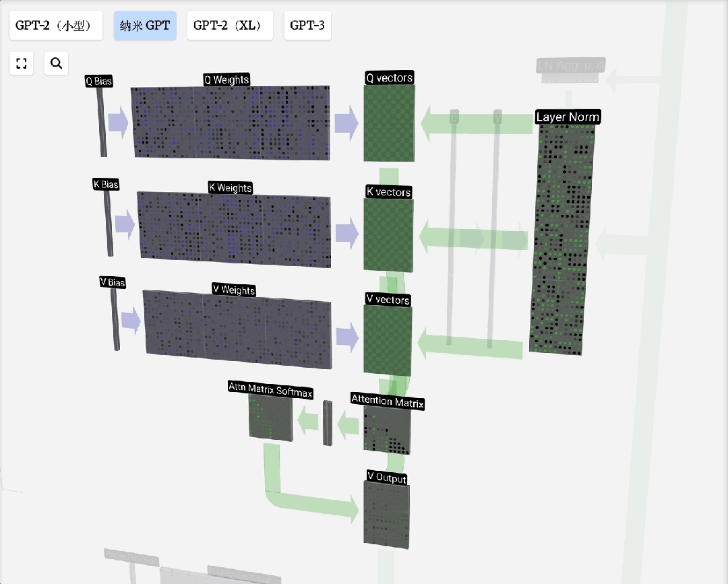The height and width of the screenshot is (584, 728).
Task: Select the V Bias vertical bar
Action: tap(115, 319)
